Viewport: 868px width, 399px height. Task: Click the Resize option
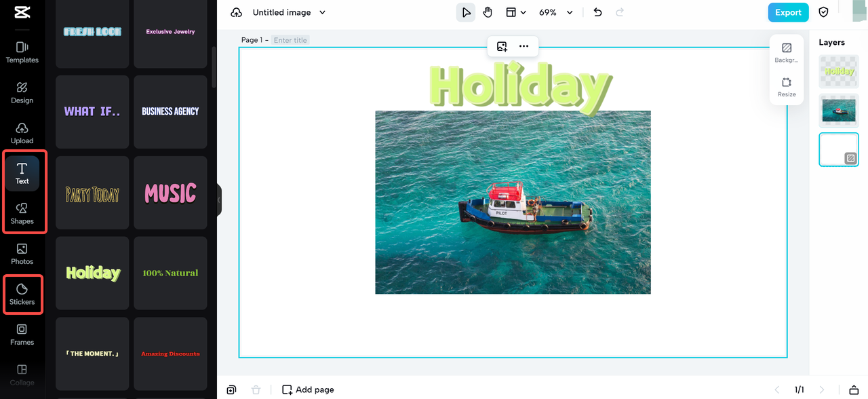point(787,87)
